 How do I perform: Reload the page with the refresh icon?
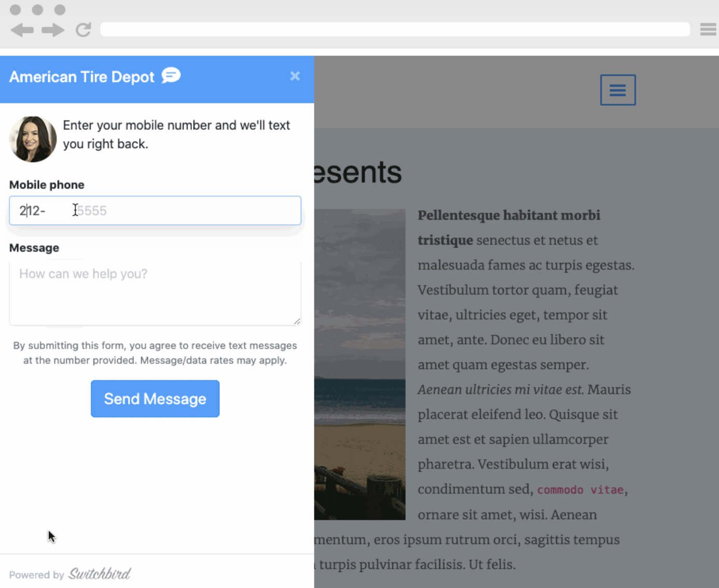83,30
